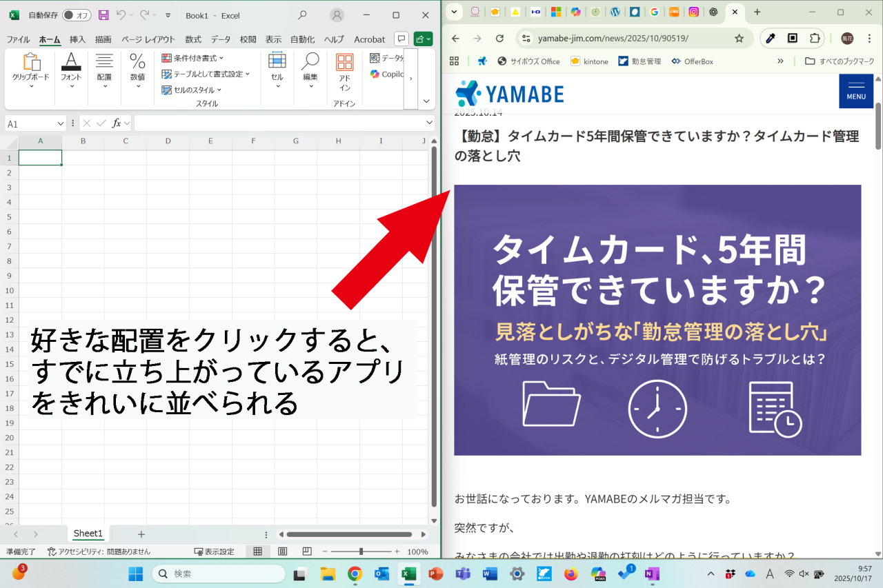Click the Save icon in Excel title bar
The width and height of the screenshot is (883, 588).
coord(103,15)
